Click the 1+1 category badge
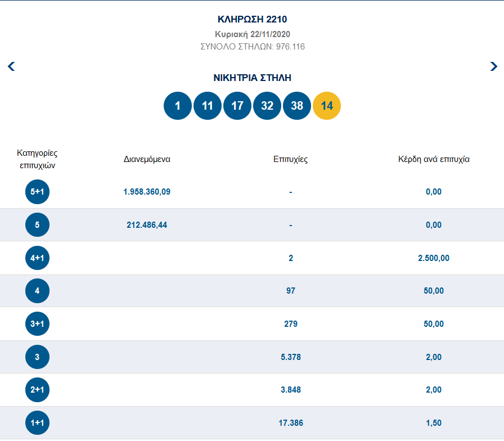The image size is (504, 441). tap(38, 422)
